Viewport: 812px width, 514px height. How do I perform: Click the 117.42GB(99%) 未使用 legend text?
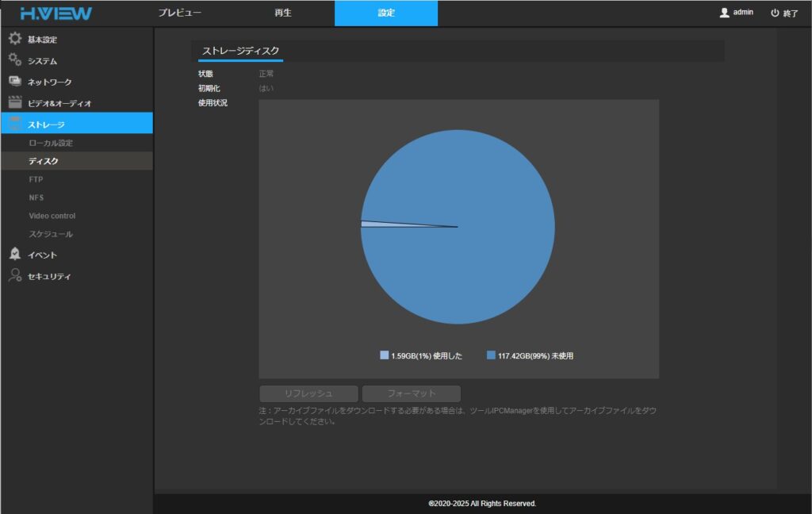[x=535, y=356]
